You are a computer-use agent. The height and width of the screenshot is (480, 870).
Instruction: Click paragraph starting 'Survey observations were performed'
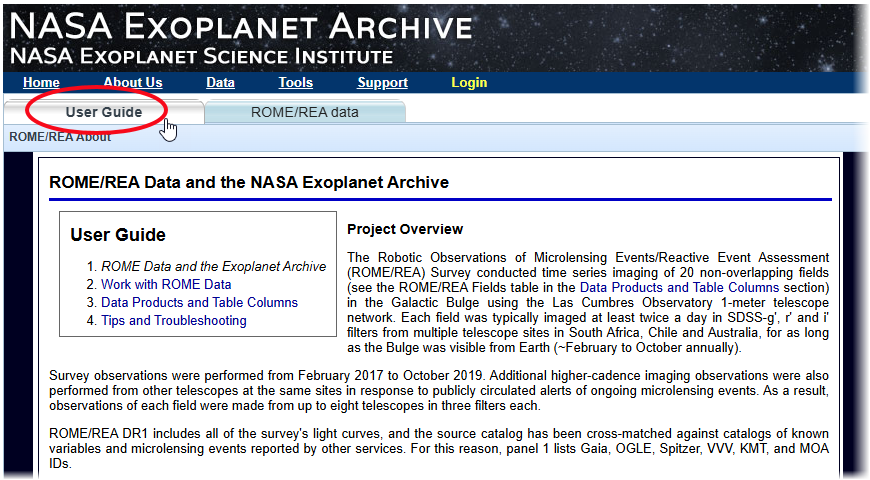click(x=439, y=391)
